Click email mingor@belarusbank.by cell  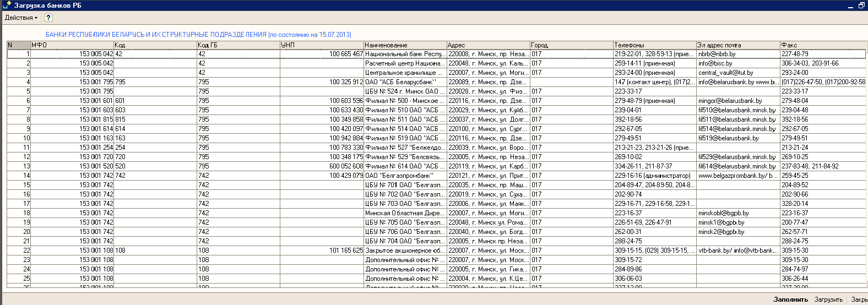coord(738,101)
